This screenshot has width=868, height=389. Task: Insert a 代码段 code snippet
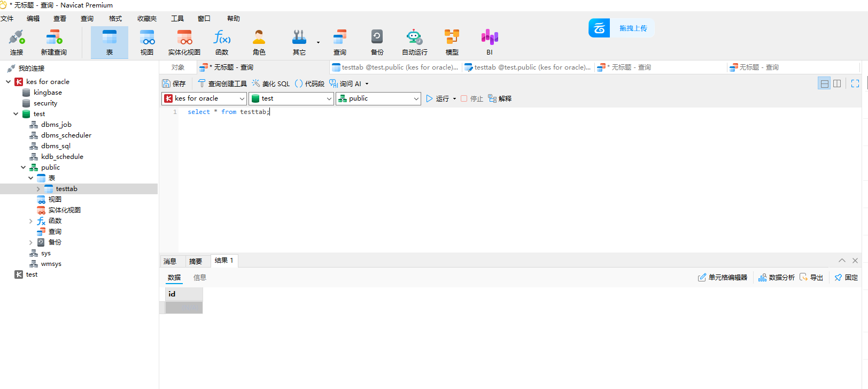tap(309, 83)
